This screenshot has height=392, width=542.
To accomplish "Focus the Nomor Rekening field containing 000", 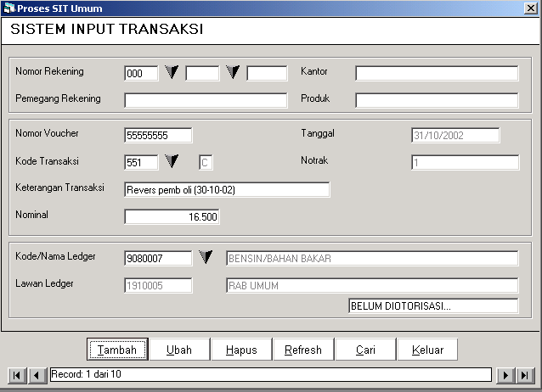I will (x=141, y=73).
